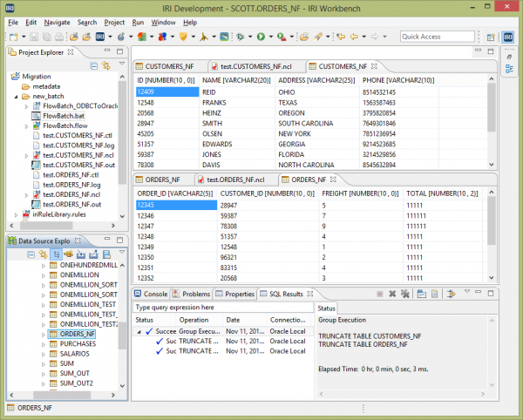Open SQL Results view menu triangle

[x=467, y=291]
